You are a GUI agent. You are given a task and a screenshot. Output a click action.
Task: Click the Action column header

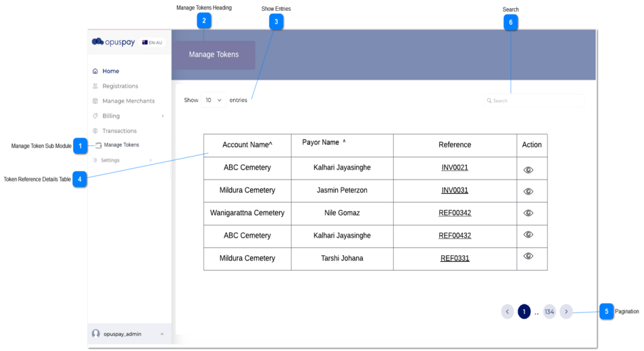click(x=532, y=144)
